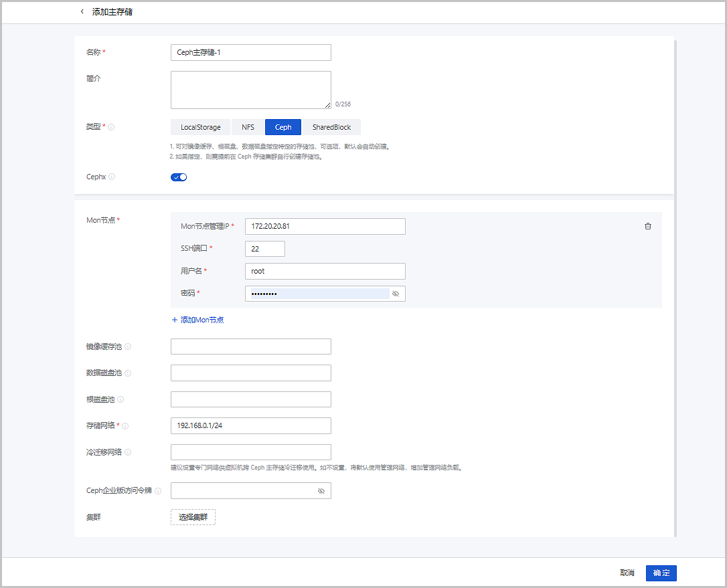Screen dimensions: 727x588
Task: Click the 简介 description text area
Action: pos(250,90)
